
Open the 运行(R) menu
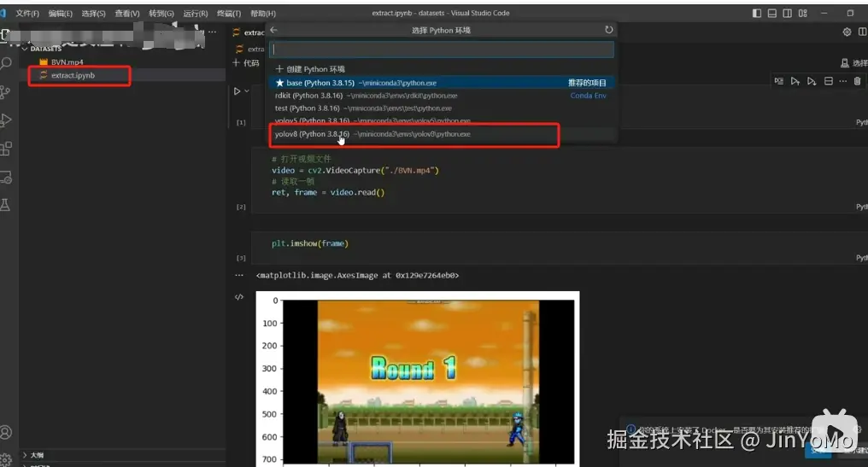click(196, 14)
